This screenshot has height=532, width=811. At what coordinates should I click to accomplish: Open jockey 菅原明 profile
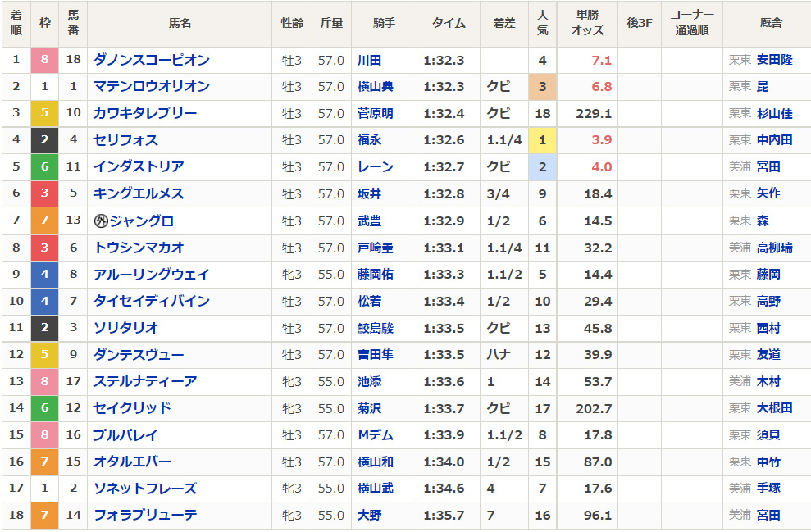pyautogui.click(x=376, y=113)
